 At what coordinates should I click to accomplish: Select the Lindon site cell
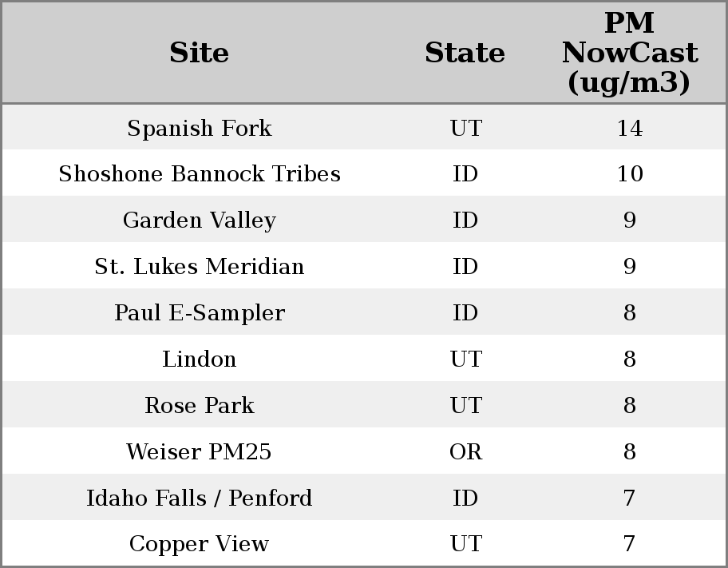click(x=200, y=359)
